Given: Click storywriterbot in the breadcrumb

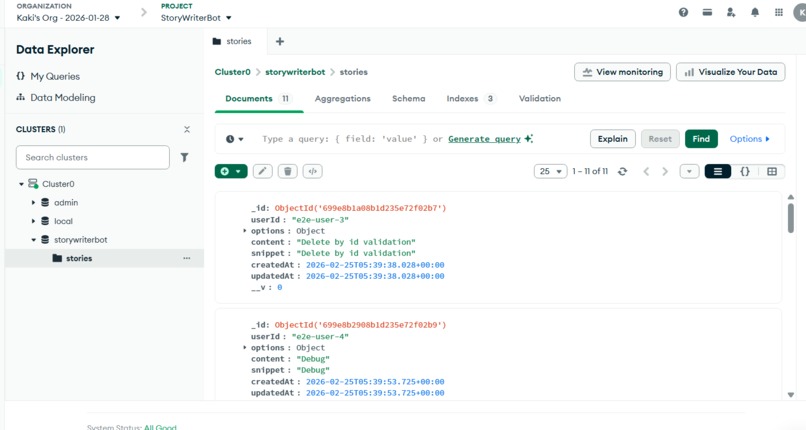Looking at the screenshot, I should (295, 72).
